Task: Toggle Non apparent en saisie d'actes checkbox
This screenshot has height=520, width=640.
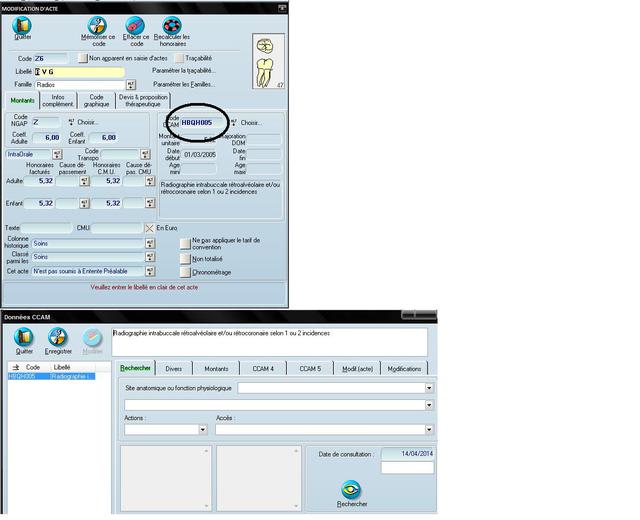Action: pos(83,59)
